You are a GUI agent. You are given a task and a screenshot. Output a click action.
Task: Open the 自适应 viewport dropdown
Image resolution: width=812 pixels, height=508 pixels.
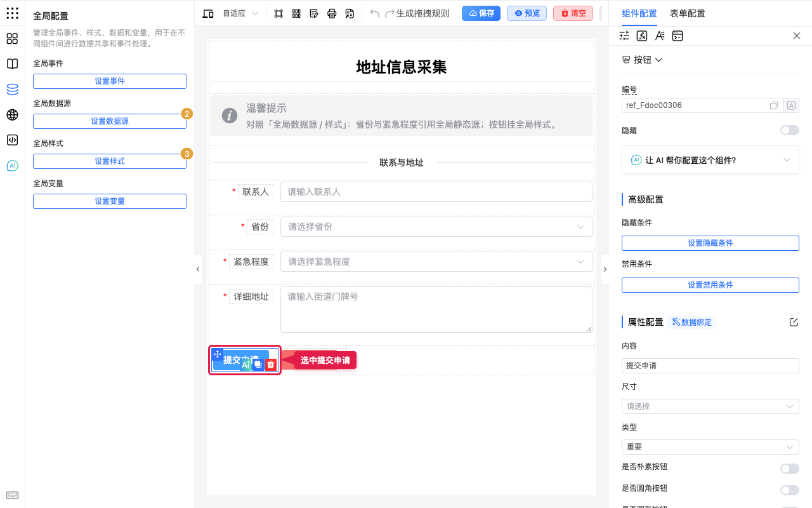click(x=240, y=13)
